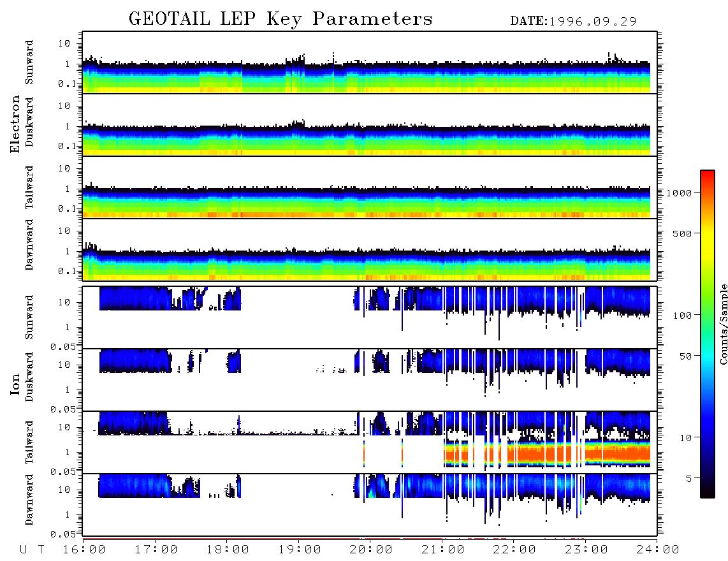Click the 21:00 time tick label

tap(444, 550)
